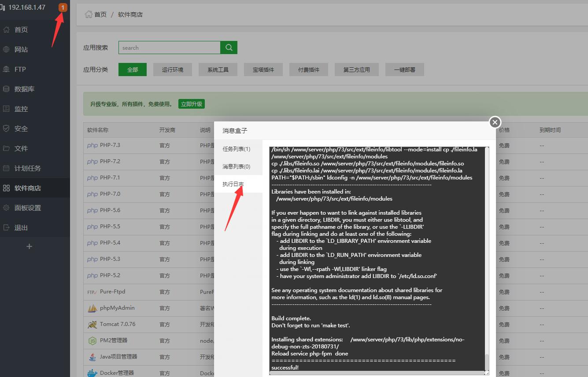Click the PHP-5.4 software name
The height and width of the screenshot is (377, 588).
110,243
